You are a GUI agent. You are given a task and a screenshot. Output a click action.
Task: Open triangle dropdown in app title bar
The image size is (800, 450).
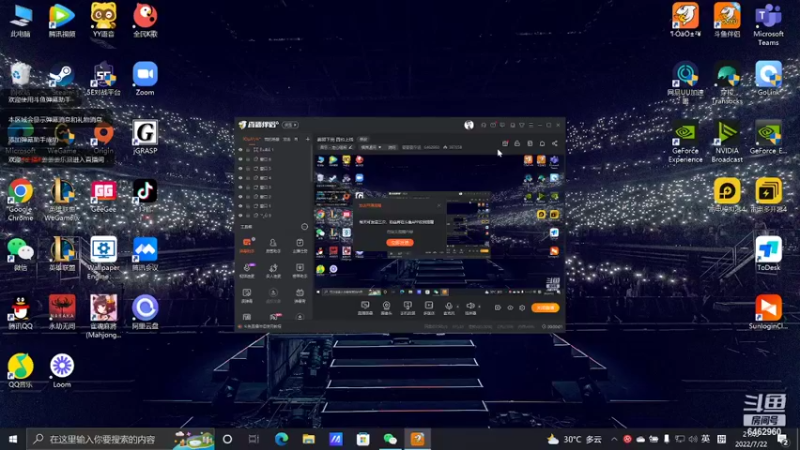click(522, 125)
